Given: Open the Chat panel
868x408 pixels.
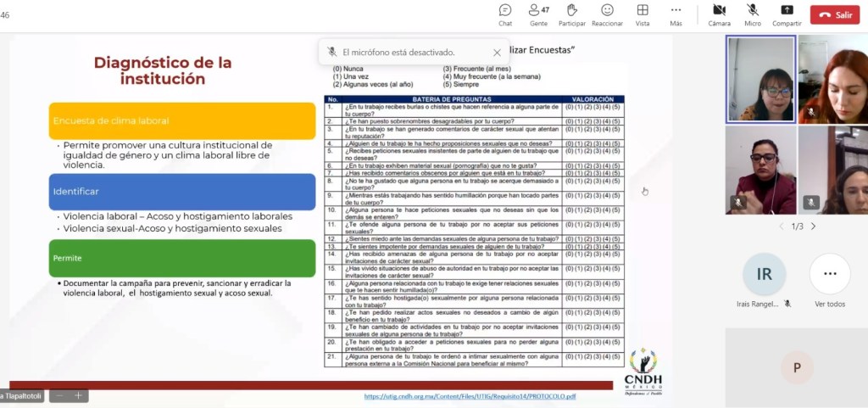Looking at the screenshot, I should point(505,14).
